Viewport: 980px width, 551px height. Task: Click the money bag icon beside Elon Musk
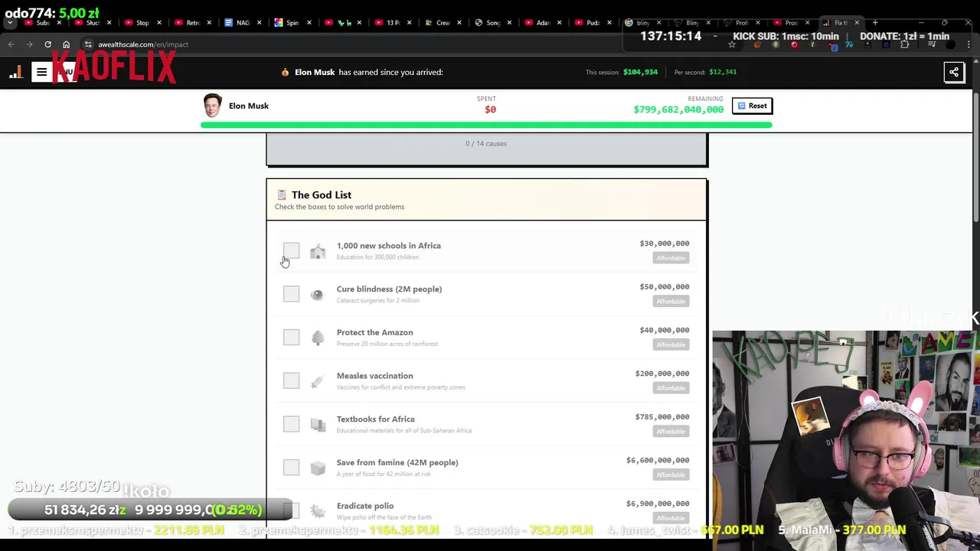285,72
